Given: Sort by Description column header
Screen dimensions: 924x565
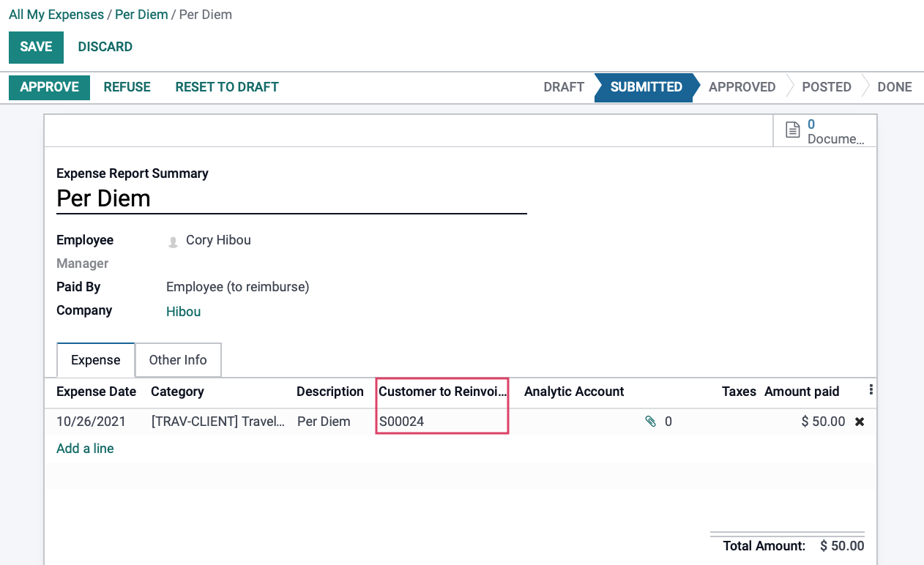Looking at the screenshot, I should coord(330,392).
